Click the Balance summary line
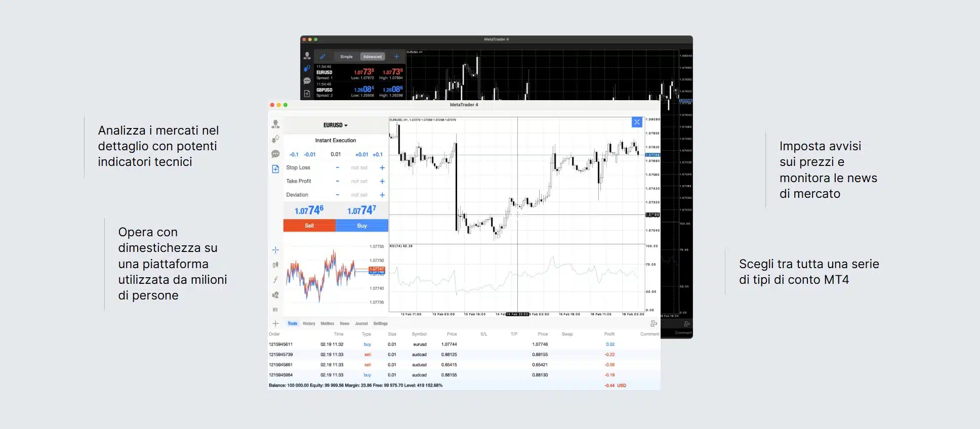Viewport: 980px width, 429px height. pos(356,385)
